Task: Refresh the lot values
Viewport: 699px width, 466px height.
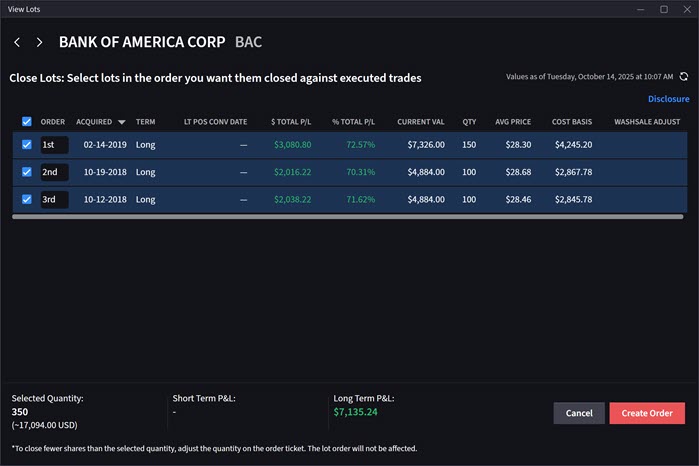Action: pos(684,76)
